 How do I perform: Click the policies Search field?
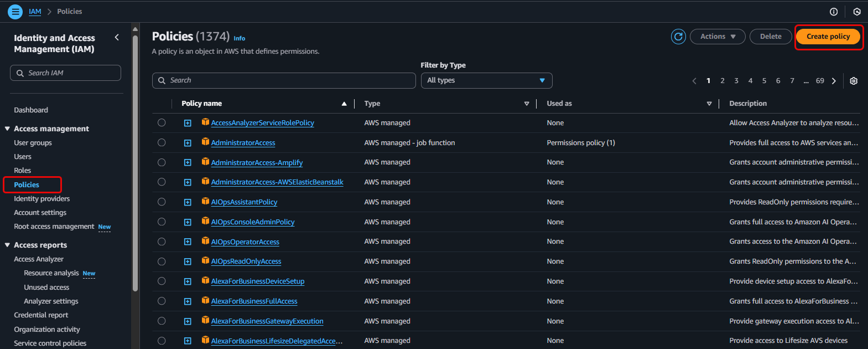[x=284, y=80]
